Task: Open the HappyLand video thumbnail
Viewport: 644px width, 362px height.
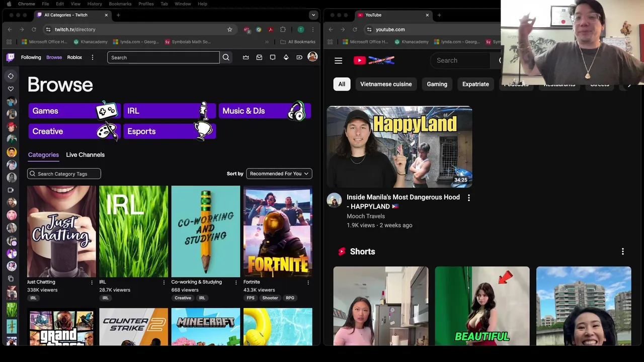Action: pyautogui.click(x=399, y=147)
